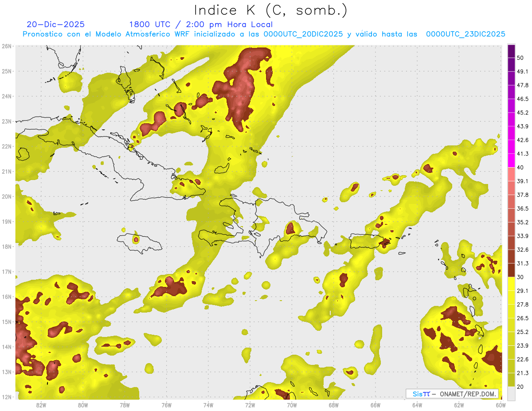Click the longitude label '80W'
The width and height of the screenshot is (532, 411).
[x=83, y=405]
